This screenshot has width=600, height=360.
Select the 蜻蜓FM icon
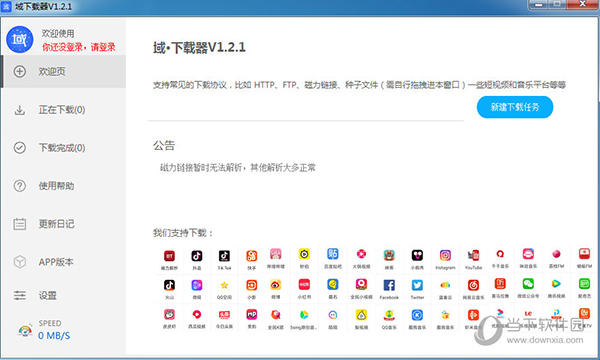584,254
